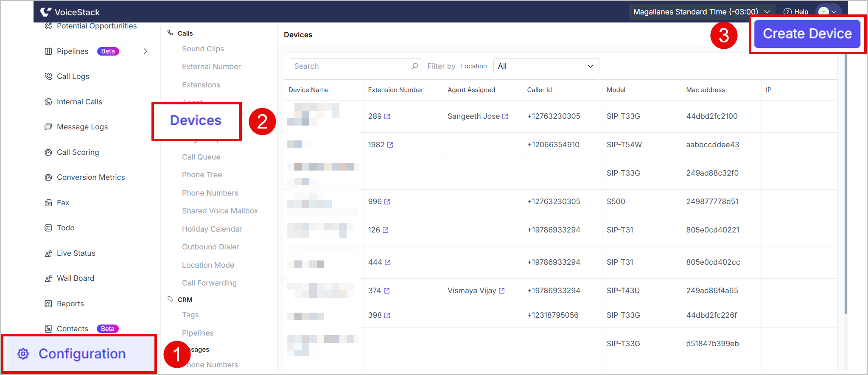Screen dimensions: 868x375
Task: Click the Configuration gear icon
Action: [23, 354]
